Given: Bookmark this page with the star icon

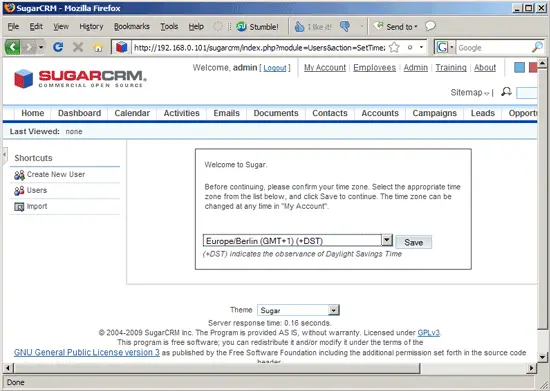Looking at the screenshot, I should [x=394, y=47].
